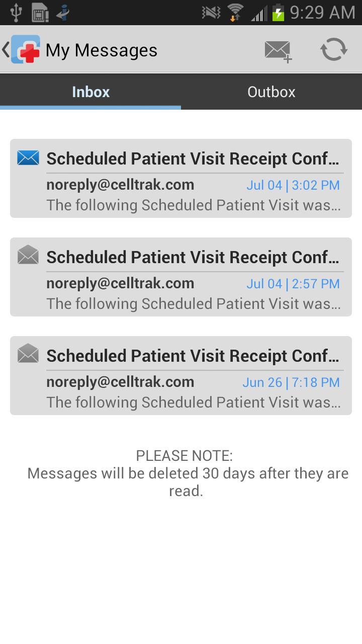Tap the blue unread envelope icon
The image size is (362, 644).
[28, 158]
